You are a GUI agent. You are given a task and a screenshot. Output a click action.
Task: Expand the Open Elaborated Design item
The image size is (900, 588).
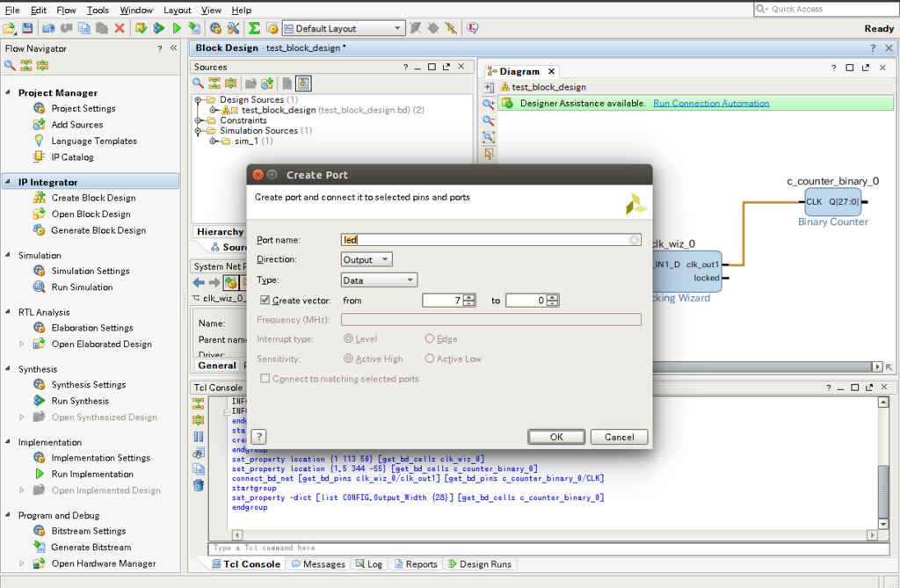pos(22,344)
